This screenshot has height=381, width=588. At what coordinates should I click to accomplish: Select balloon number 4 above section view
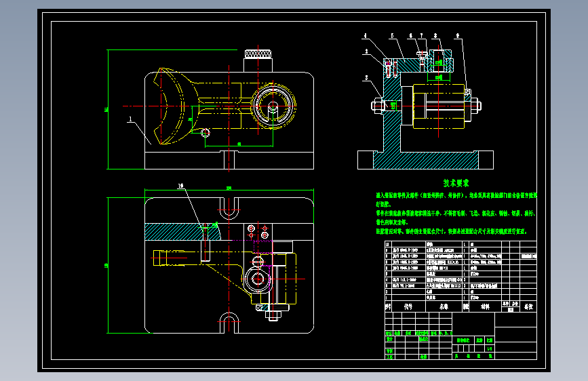pyautogui.click(x=365, y=36)
